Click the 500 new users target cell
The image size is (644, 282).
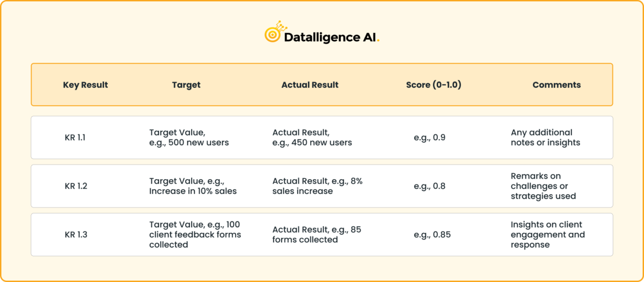[189, 137]
